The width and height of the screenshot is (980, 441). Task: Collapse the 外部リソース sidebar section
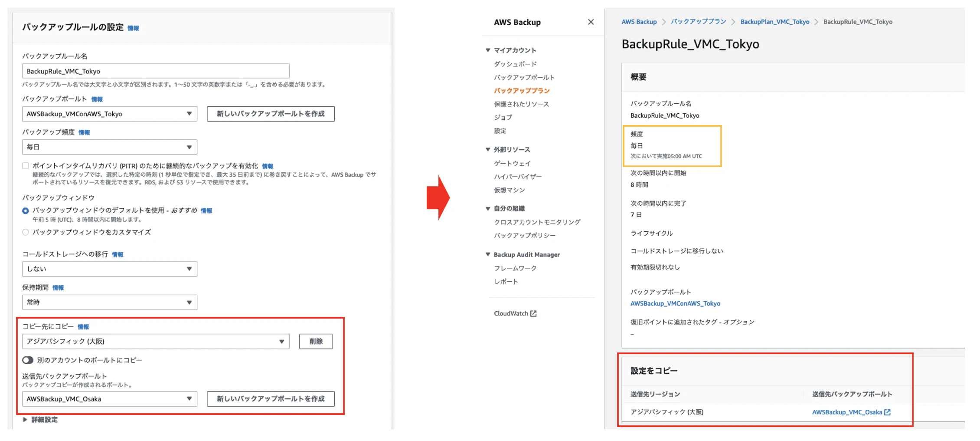click(x=488, y=150)
